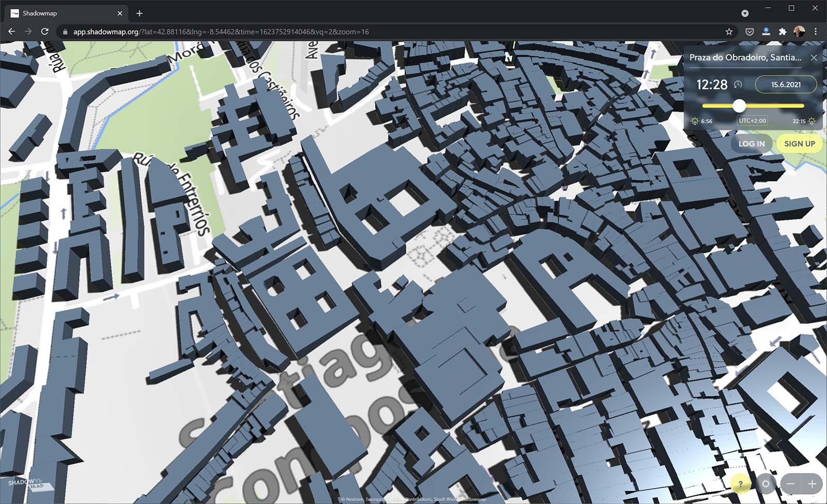Click the Pocket extension icon

tap(749, 31)
